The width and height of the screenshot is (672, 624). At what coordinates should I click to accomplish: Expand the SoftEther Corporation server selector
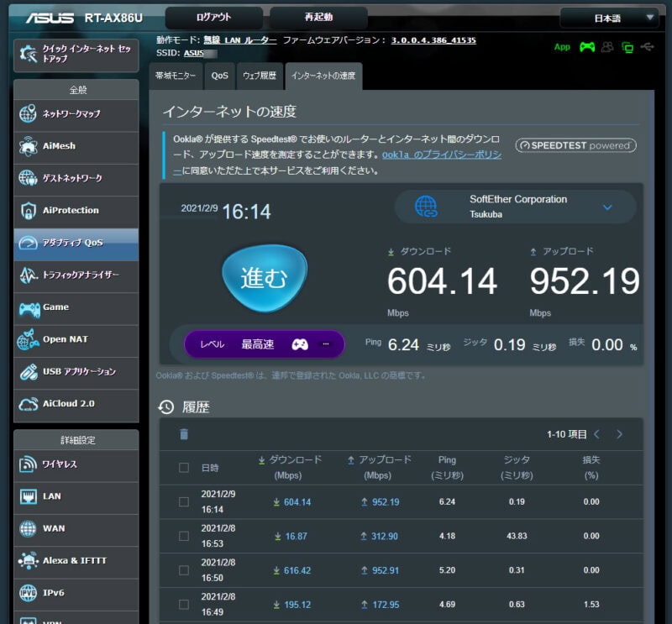[607, 207]
